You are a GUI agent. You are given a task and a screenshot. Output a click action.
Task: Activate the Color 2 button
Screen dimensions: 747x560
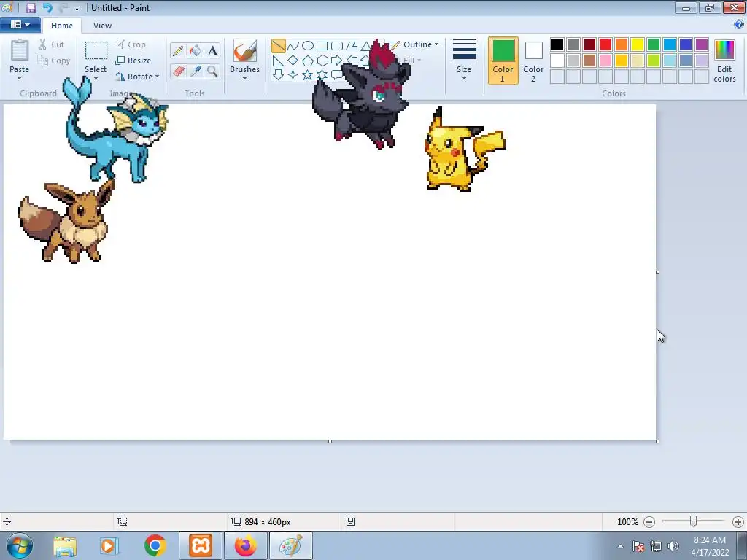pyautogui.click(x=533, y=61)
